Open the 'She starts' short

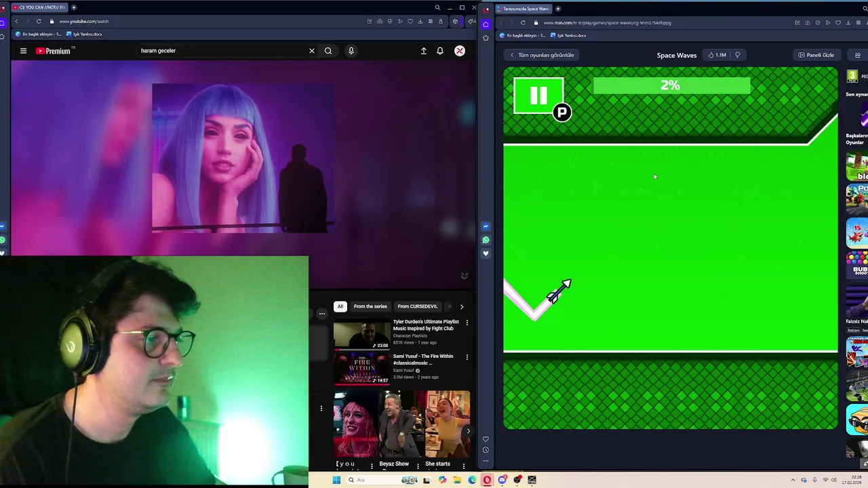pos(448,426)
